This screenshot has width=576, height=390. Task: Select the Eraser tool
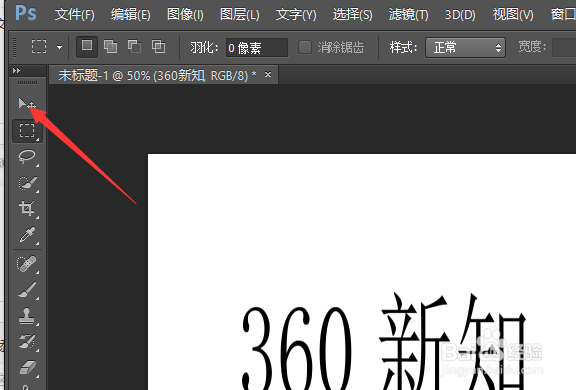coord(27,367)
